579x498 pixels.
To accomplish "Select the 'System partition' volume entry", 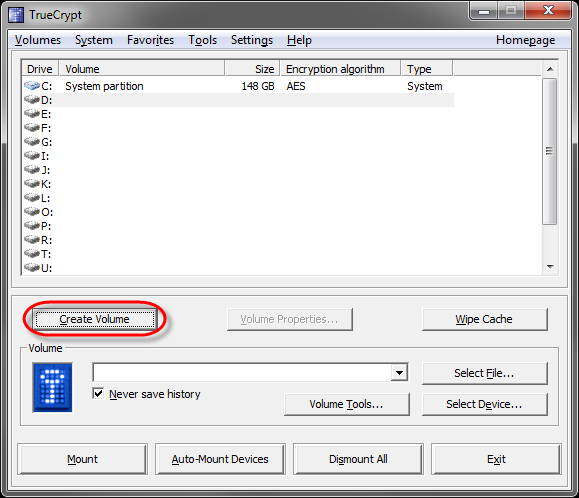I will tap(105, 86).
